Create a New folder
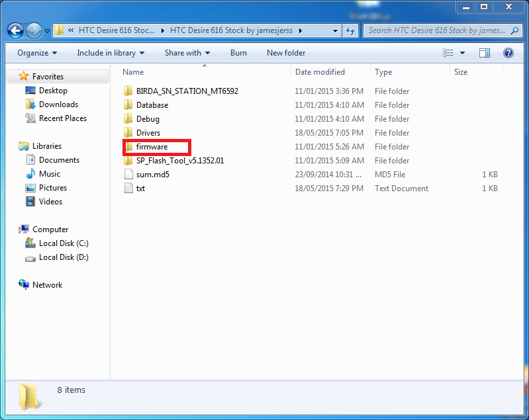 pyautogui.click(x=286, y=53)
